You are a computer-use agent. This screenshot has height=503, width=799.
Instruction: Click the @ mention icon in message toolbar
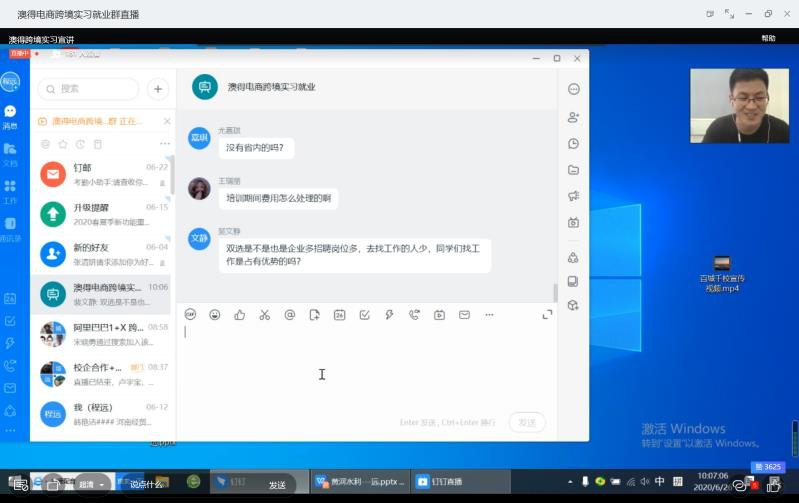point(290,314)
